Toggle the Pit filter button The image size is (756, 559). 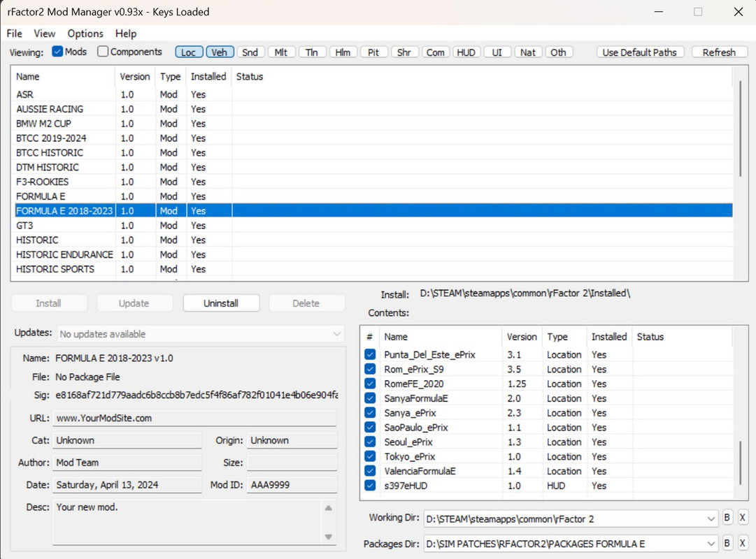coord(373,52)
